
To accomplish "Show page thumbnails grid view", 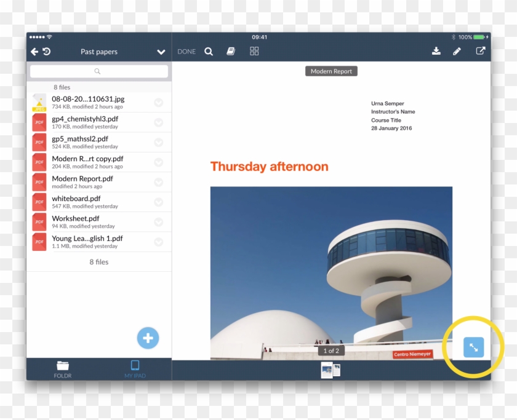I will click(254, 52).
